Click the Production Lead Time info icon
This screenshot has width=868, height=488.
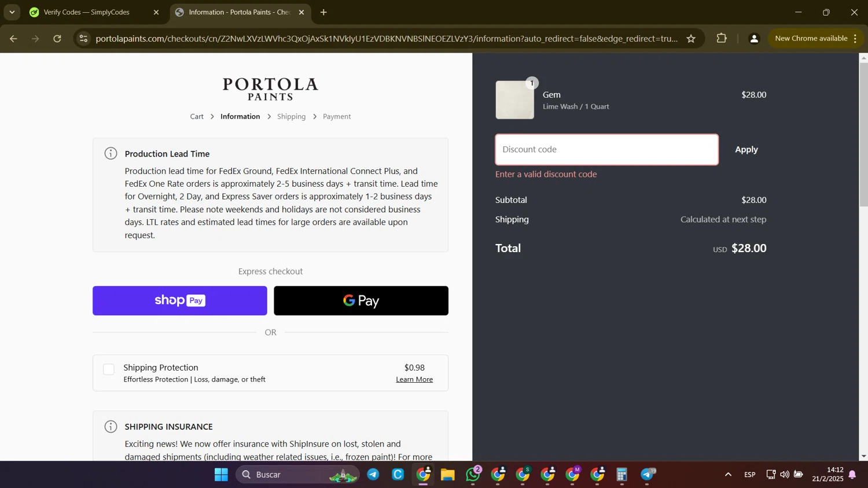click(111, 153)
